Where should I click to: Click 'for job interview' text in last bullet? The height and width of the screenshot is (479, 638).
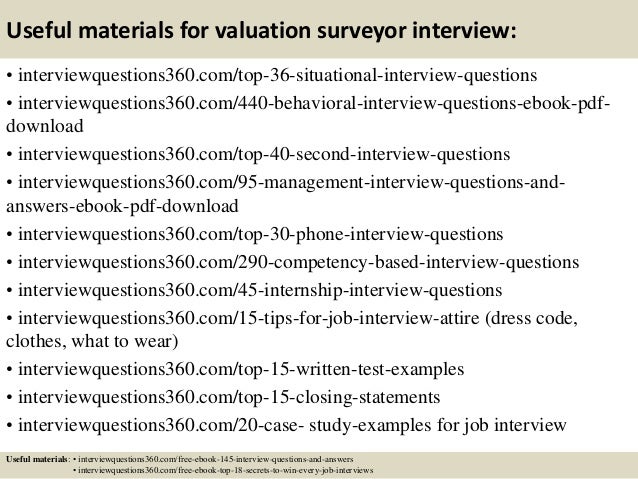[x=502, y=425]
